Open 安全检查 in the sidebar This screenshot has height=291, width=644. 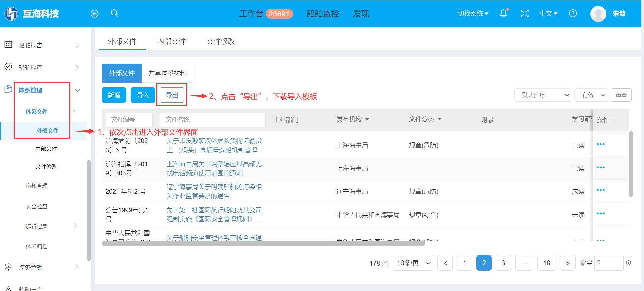[37, 206]
